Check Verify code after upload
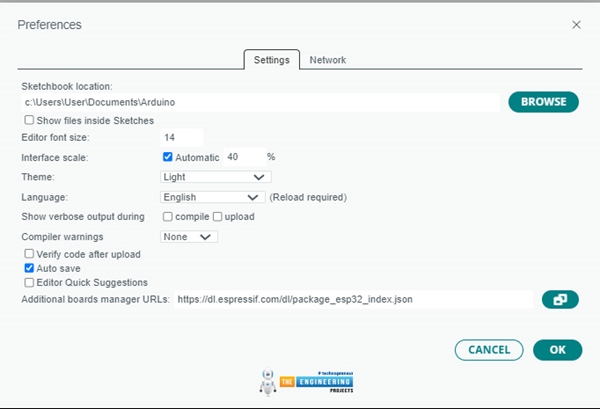Viewport: 600px width, 409px height. pos(29,254)
